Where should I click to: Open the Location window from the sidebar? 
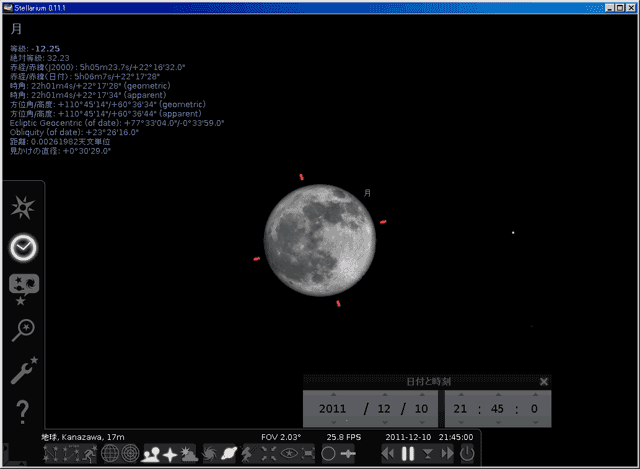point(23,207)
